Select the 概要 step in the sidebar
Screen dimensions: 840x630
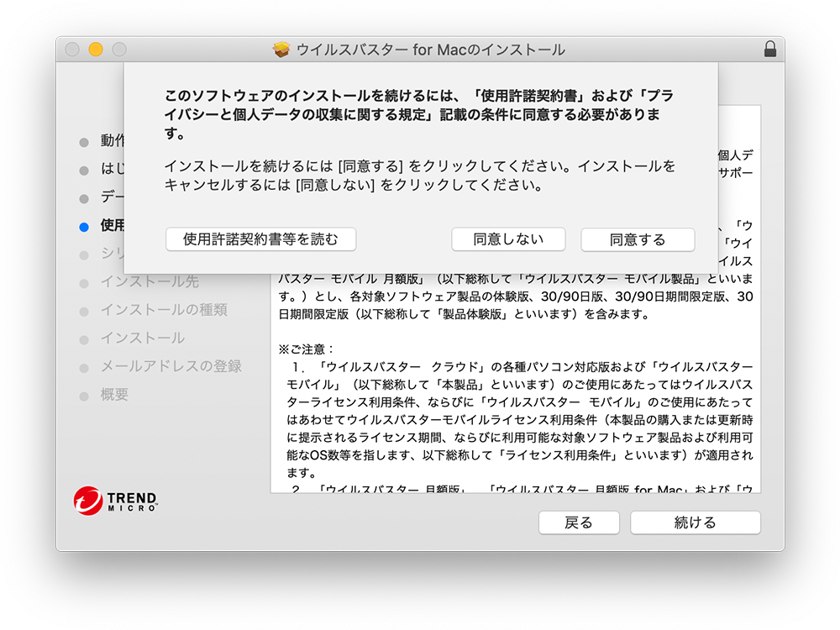pyautogui.click(x=114, y=395)
